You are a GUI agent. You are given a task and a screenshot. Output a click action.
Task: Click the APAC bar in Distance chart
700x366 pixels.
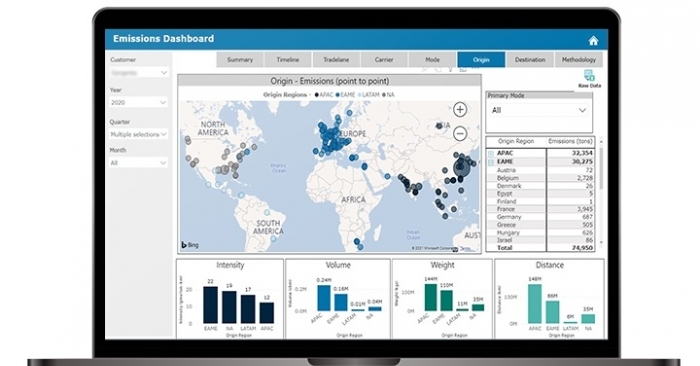coord(535,304)
